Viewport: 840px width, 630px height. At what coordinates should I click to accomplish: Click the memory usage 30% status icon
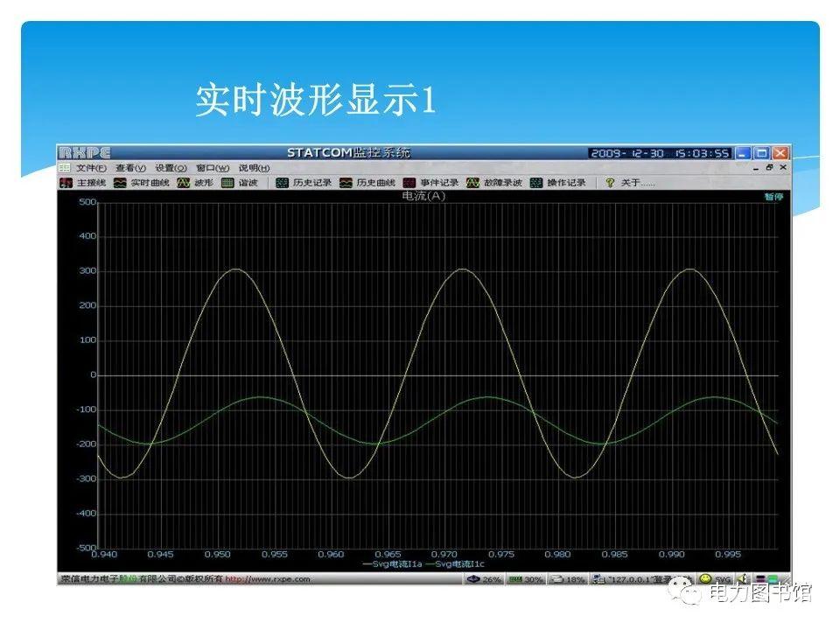tap(515, 579)
